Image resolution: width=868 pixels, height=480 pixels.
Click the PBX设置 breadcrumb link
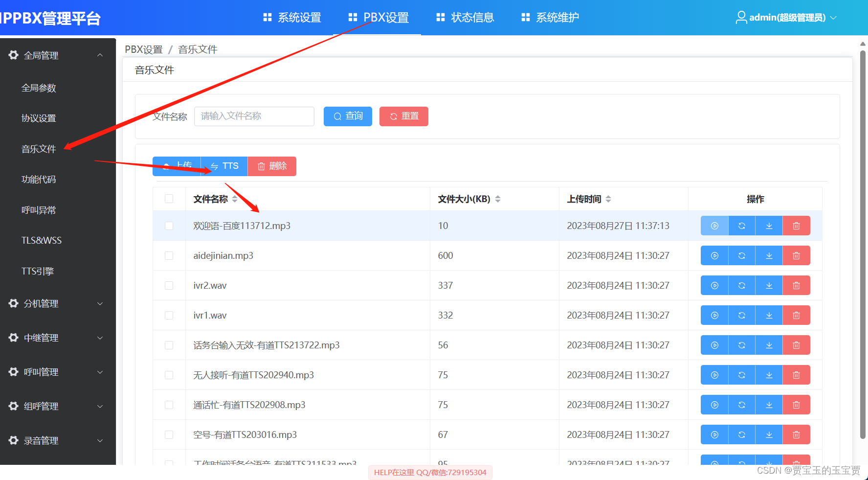(144, 49)
